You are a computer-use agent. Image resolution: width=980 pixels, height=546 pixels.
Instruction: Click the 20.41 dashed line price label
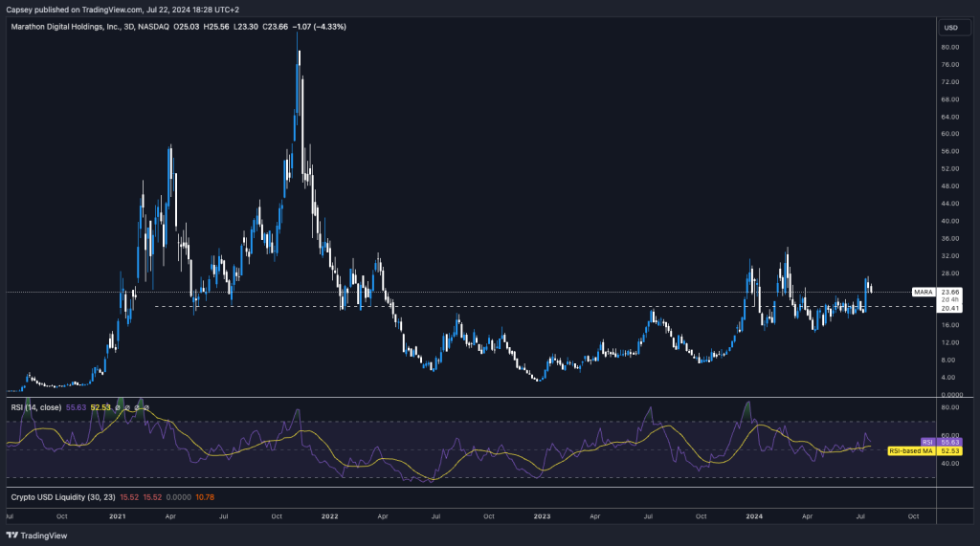pos(950,308)
